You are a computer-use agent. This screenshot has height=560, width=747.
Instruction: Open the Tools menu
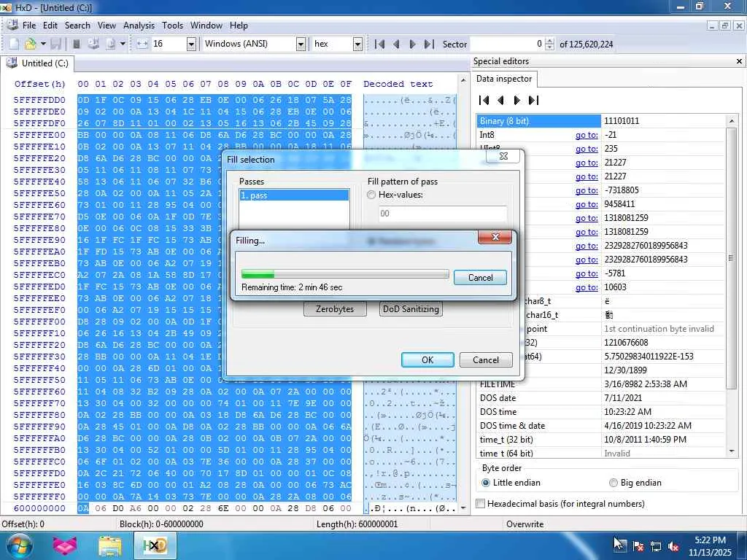[172, 26]
